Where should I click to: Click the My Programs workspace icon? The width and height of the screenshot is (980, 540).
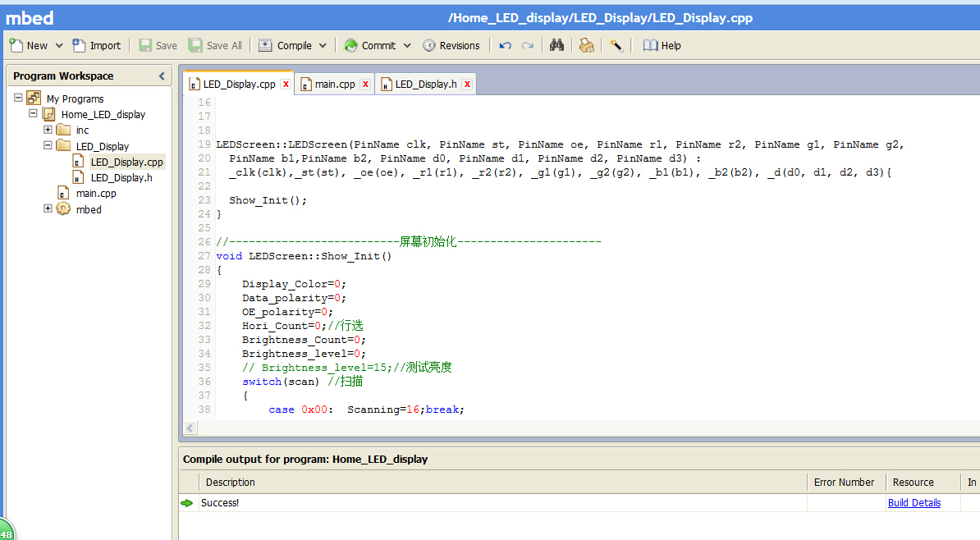[34, 98]
